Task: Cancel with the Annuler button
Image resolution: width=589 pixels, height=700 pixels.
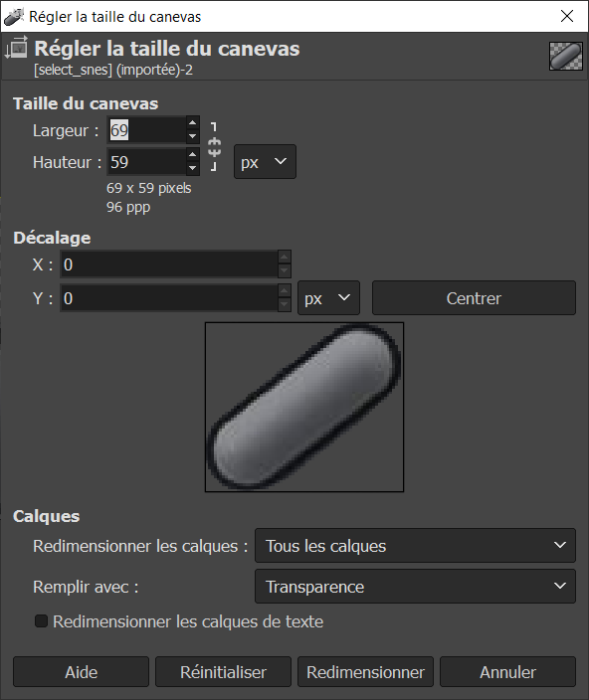Action: point(507,671)
